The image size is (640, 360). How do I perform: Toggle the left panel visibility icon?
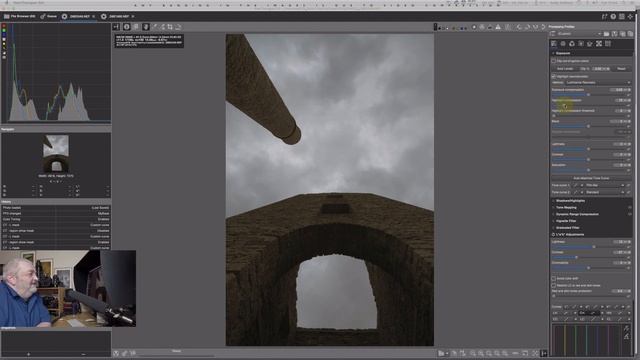point(116,27)
